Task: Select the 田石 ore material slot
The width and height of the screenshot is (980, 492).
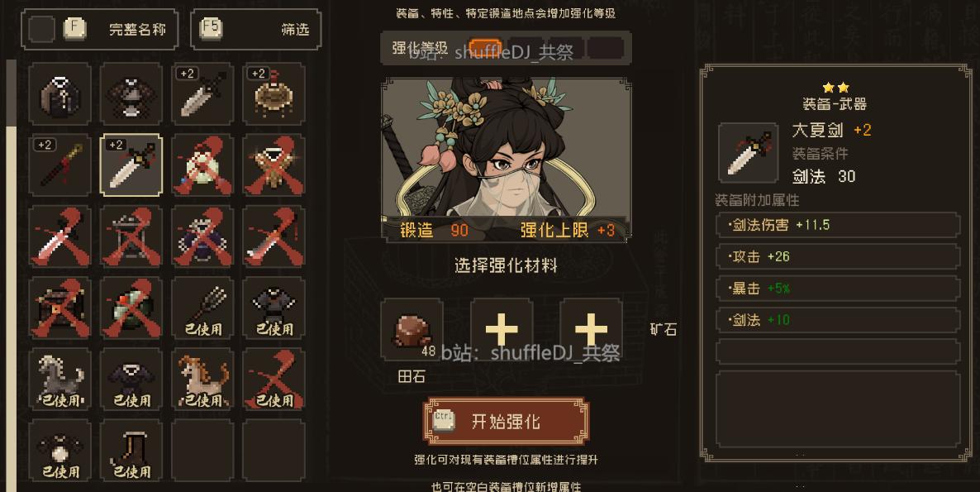Action: point(412,329)
